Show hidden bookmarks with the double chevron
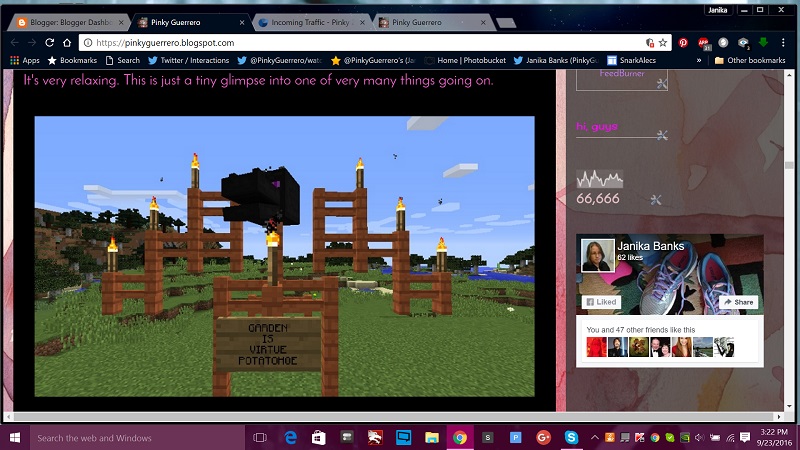Image resolution: width=800 pixels, height=450 pixels. 699,60
